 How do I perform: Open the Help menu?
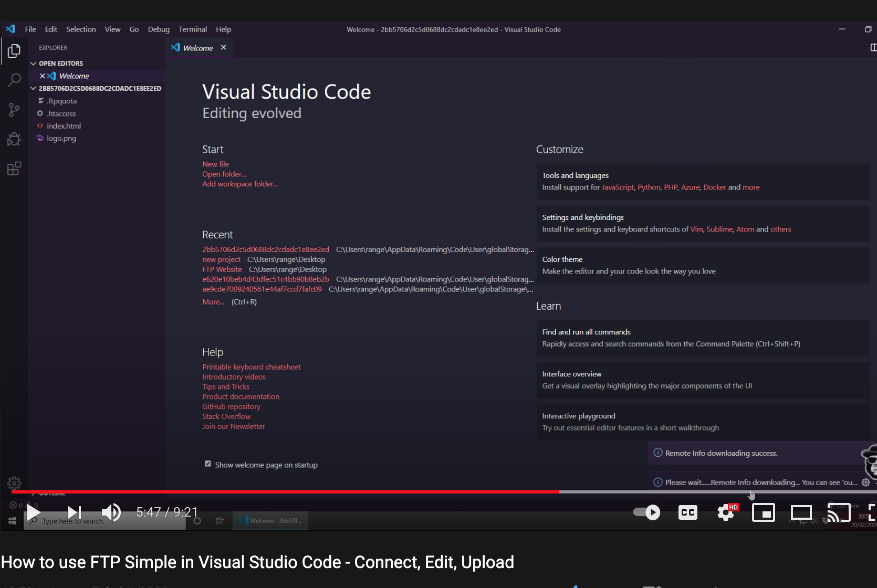coord(223,29)
